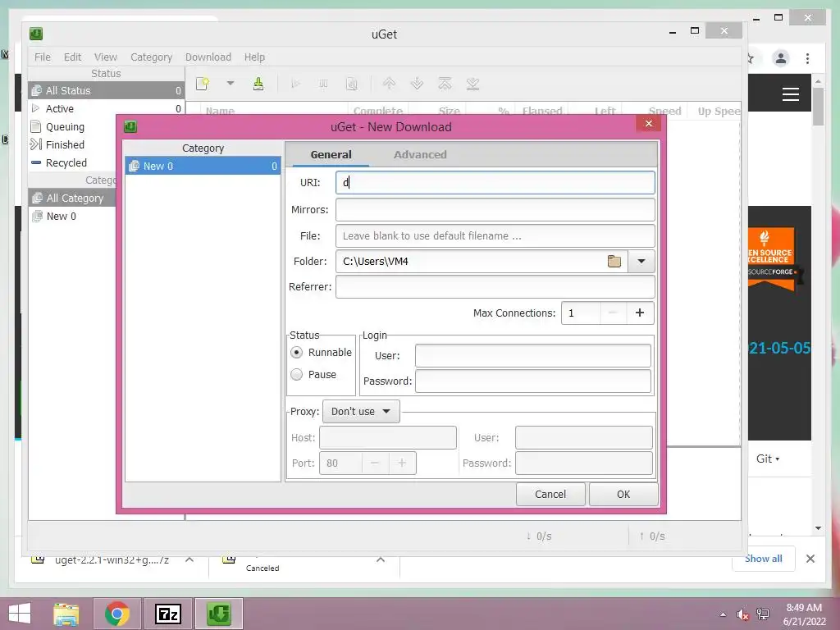Click Show all downloads in Chrome
The width and height of the screenshot is (840, 630).
click(763, 559)
